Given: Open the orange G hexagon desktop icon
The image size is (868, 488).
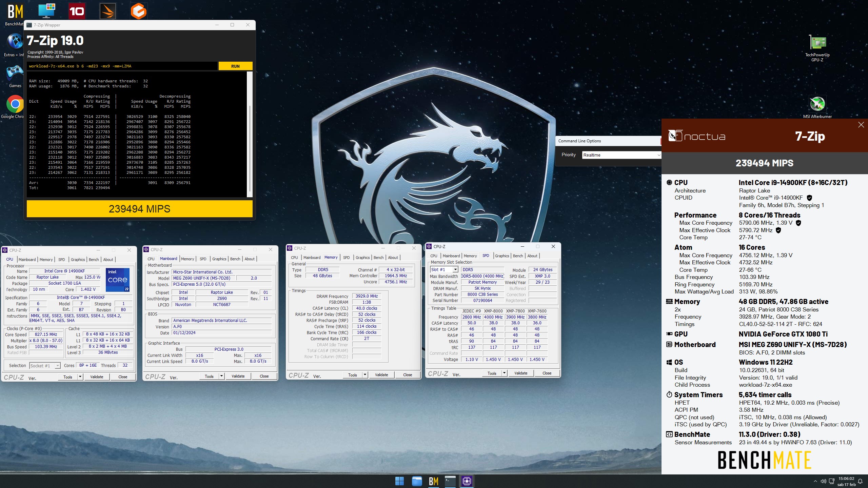Looking at the screenshot, I should (139, 11).
